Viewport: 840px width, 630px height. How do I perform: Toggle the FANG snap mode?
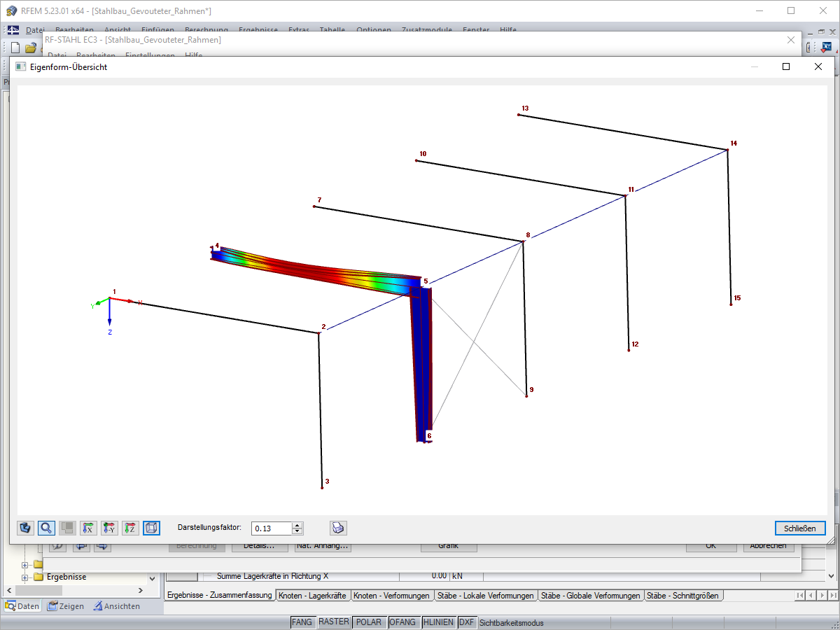click(x=302, y=622)
